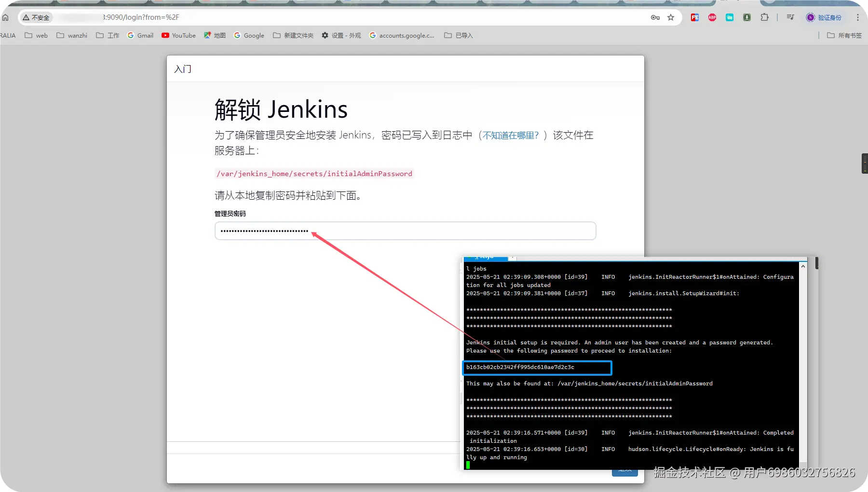Screen dimensions: 868x492
Task: Click the 验证身份 profile button
Action: pos(824,17)
